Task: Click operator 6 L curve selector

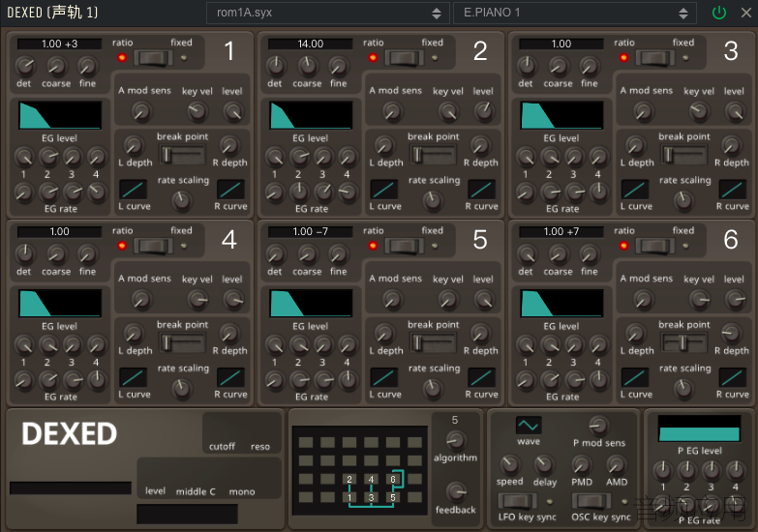Action: (x=635, y=377)
